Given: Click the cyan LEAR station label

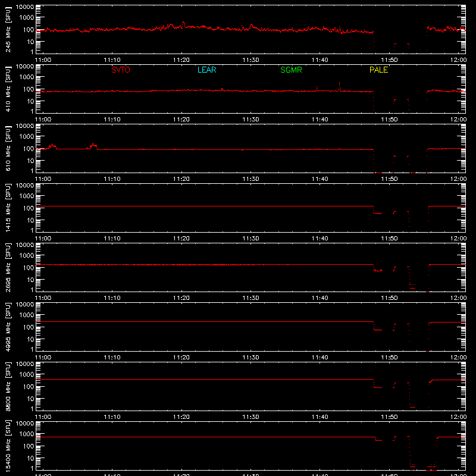Looking at the screenshot, I should click(206, 70).
